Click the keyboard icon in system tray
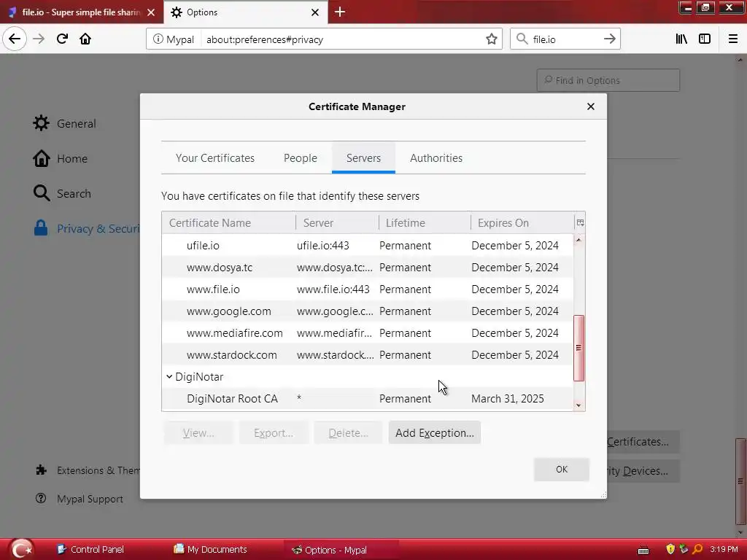Screen dimensions: 747x560 643,551
